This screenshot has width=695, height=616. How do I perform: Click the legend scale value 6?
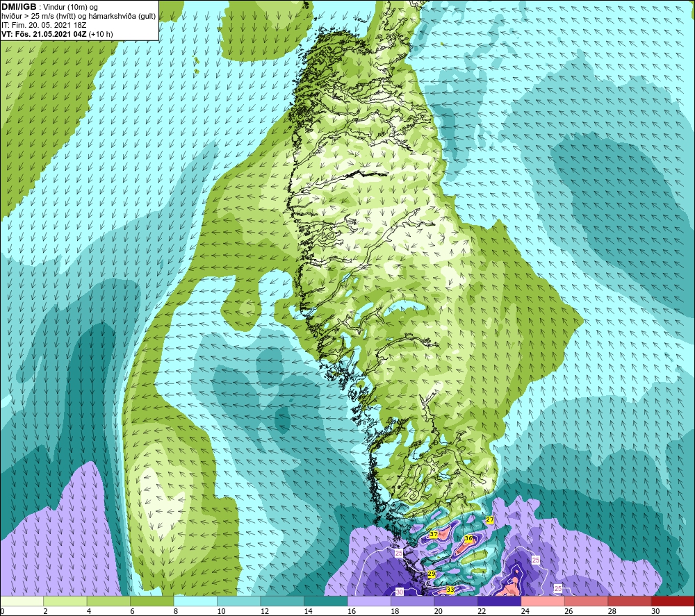(x=133, y=611)
